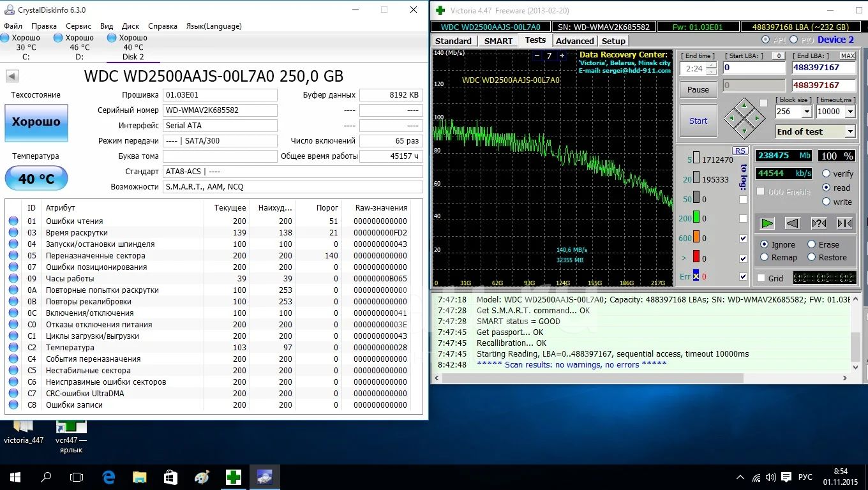Open File Explorer from taskbar
The image size is (868, 490).
coord(139,477)
